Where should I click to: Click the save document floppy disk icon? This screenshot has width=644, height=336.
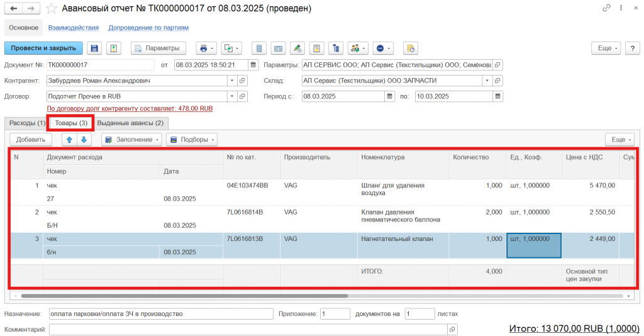tap(94, 48)
